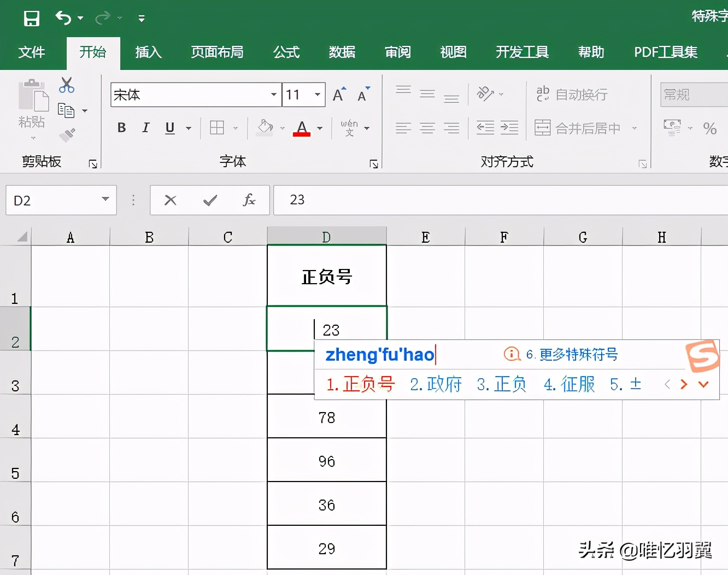Click the Borders grid icon
Viewport: 728px width, 575px height.
pos(217,128)
